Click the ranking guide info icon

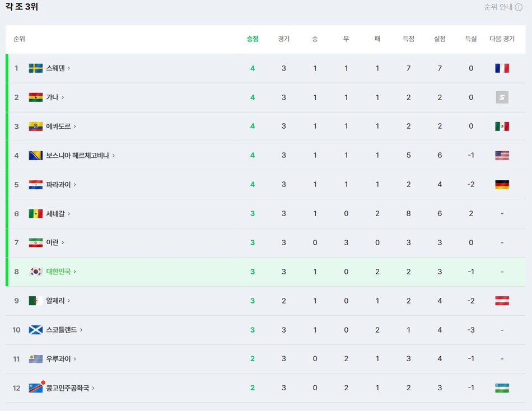pyautogui.click(x=519, y=7)
